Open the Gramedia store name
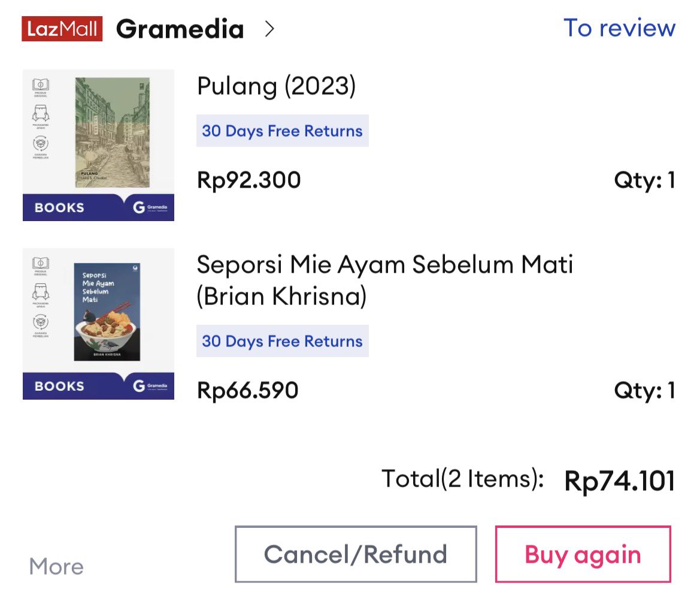 180,29
